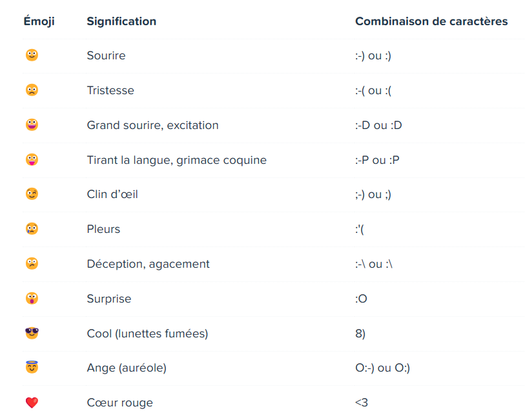Click the 'O:-) ou O:)' combination text
This screenshot has width=525, height=420.
click(x=382, y=368)
